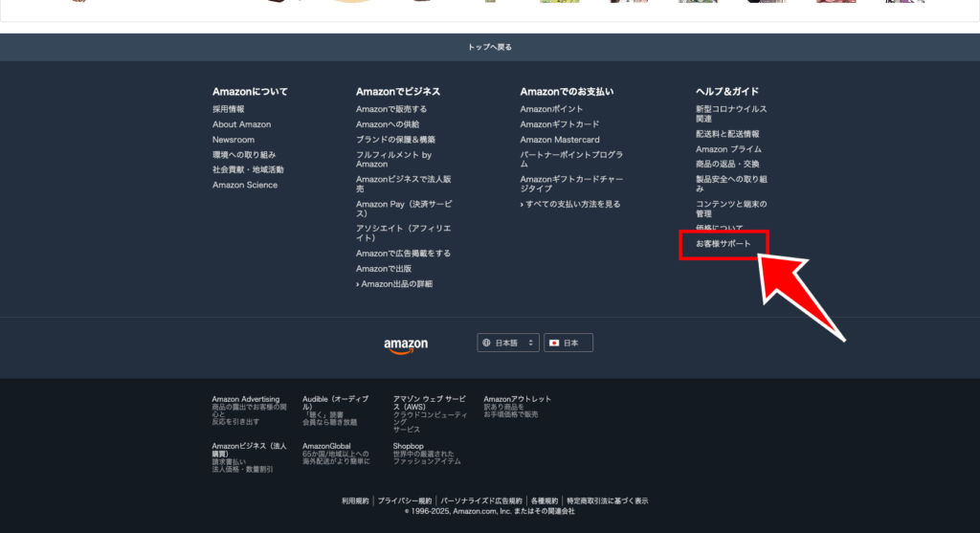The image size is (980, 533).
Task: Open パーソナライズド広告規約 link
Action: point(481,500)
